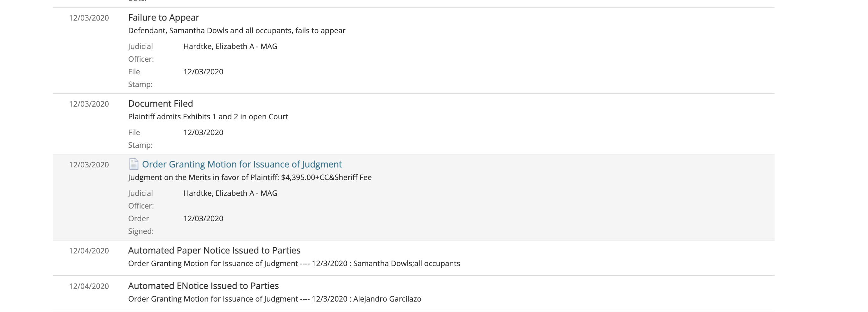Select text 'Plaintiff admits Exhibits 1 and 2 in open Court'
The height and width of the screenshot is (312, 868).
pyautogui.click(x=208, y=116)
